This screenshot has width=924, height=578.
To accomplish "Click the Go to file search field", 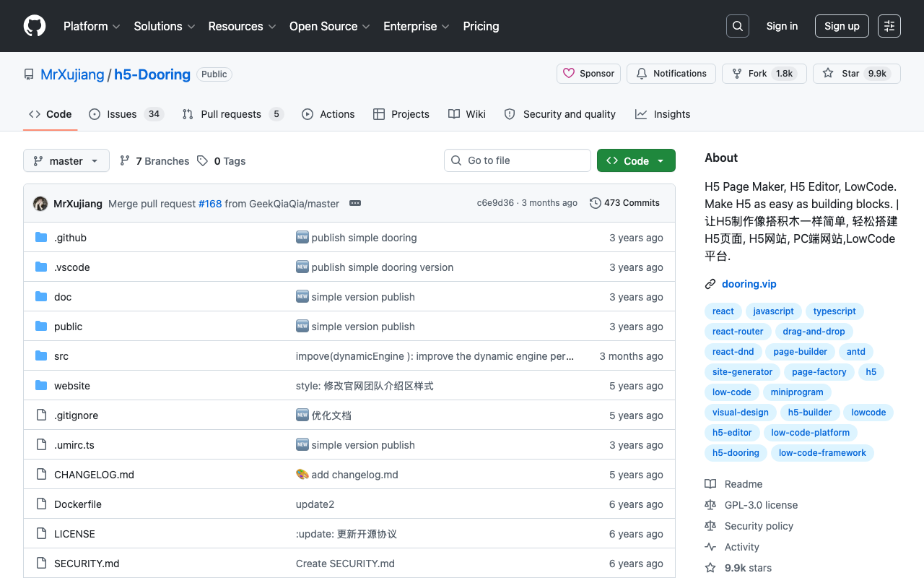I will coord(518,160).
